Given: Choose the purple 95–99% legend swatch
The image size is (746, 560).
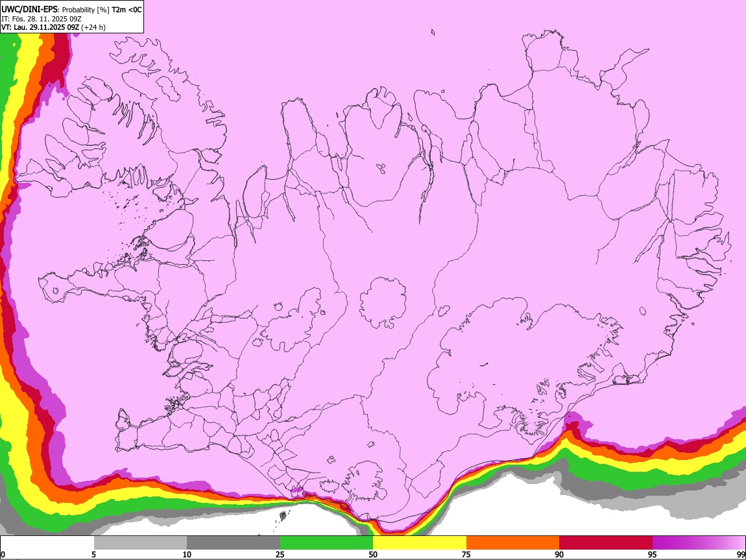Looking at the screenshot, I should click(699, 542).
